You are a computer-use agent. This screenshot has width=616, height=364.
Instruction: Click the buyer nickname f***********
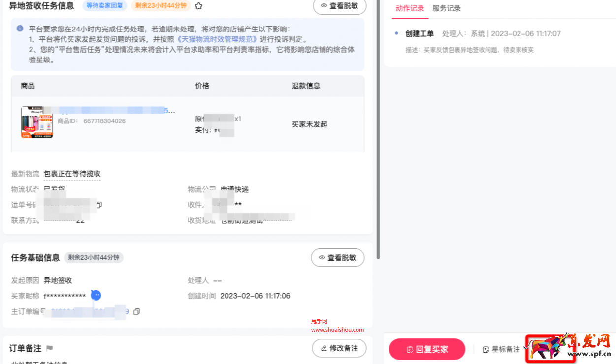click(65, 296)
